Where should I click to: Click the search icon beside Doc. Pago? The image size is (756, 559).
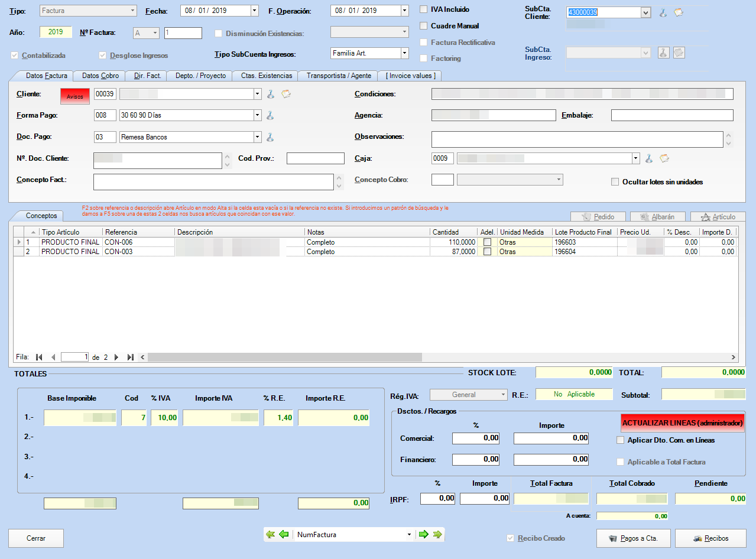[270, 137]
